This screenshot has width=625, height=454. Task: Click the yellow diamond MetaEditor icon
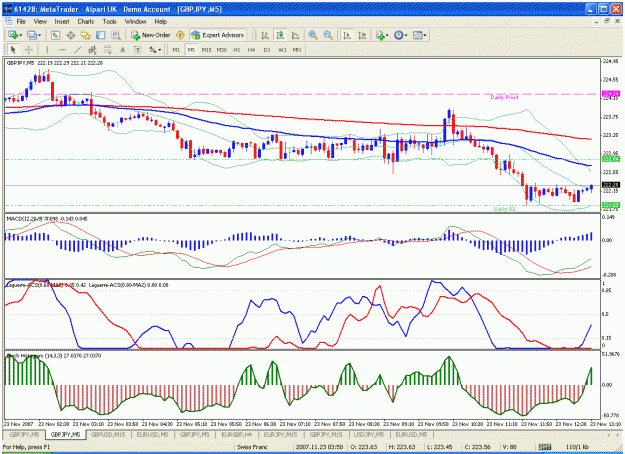(180, 35)
